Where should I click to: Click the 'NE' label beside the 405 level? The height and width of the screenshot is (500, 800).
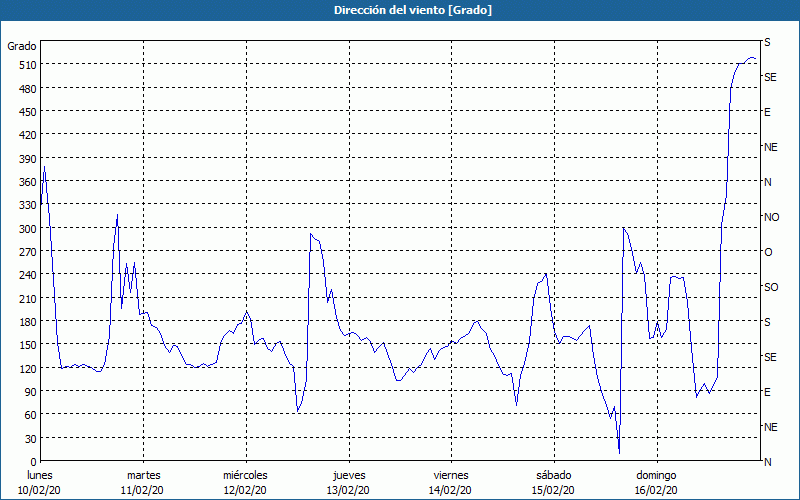[771, 147]
